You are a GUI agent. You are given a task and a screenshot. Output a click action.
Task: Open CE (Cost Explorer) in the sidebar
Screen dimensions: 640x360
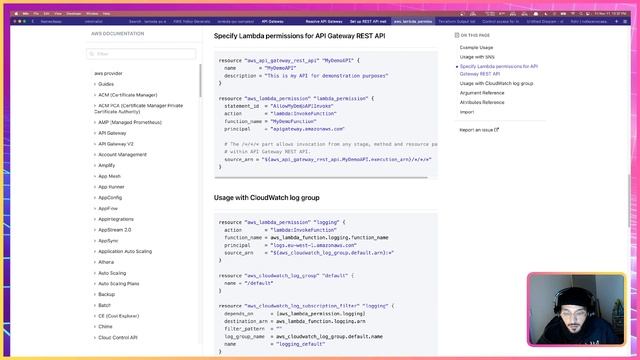119,316
